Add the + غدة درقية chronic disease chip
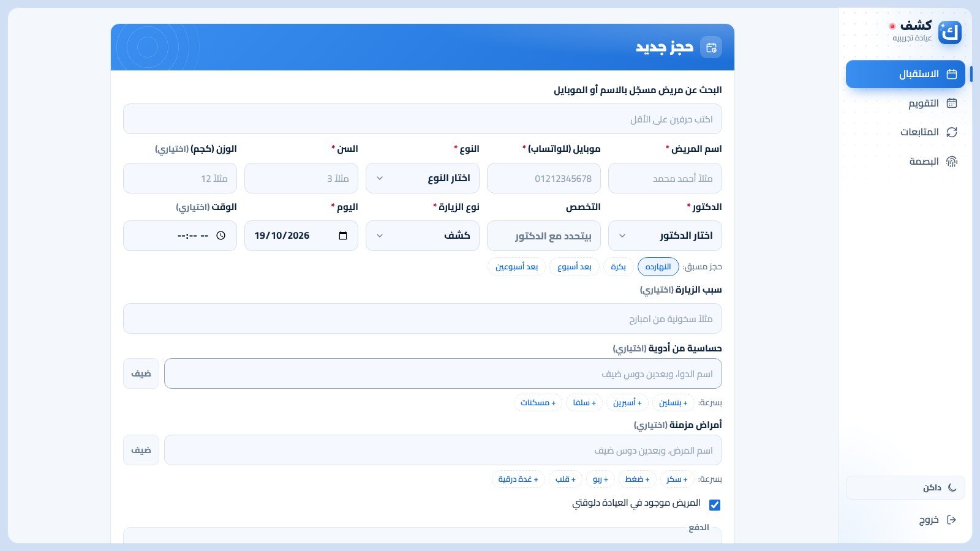980x551 pixels. coord(518,479)
